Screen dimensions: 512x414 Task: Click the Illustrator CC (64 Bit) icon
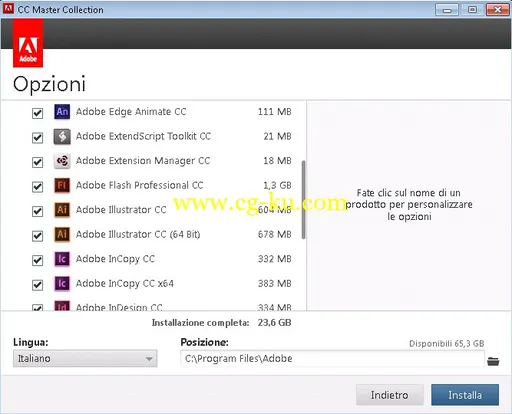pyautogui.click(x=62, y=234)
